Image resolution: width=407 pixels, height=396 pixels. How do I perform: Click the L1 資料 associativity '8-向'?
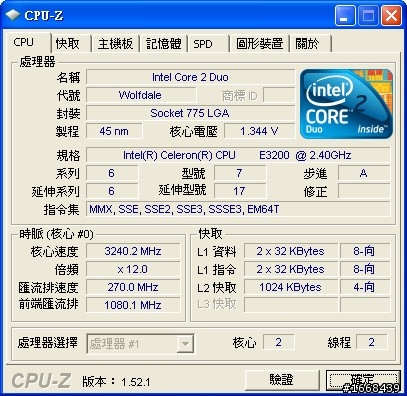(364, 251)
